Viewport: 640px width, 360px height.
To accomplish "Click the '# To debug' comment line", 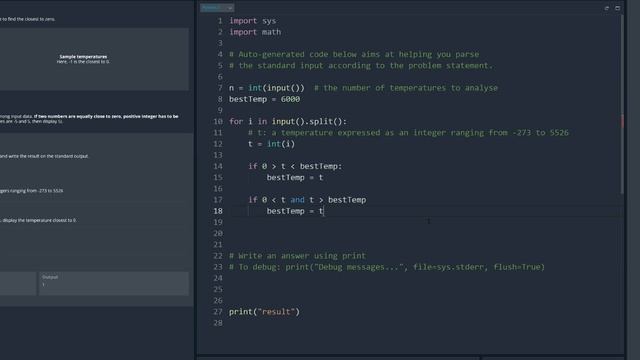I will pyautogui.click(x=387, y=267).
